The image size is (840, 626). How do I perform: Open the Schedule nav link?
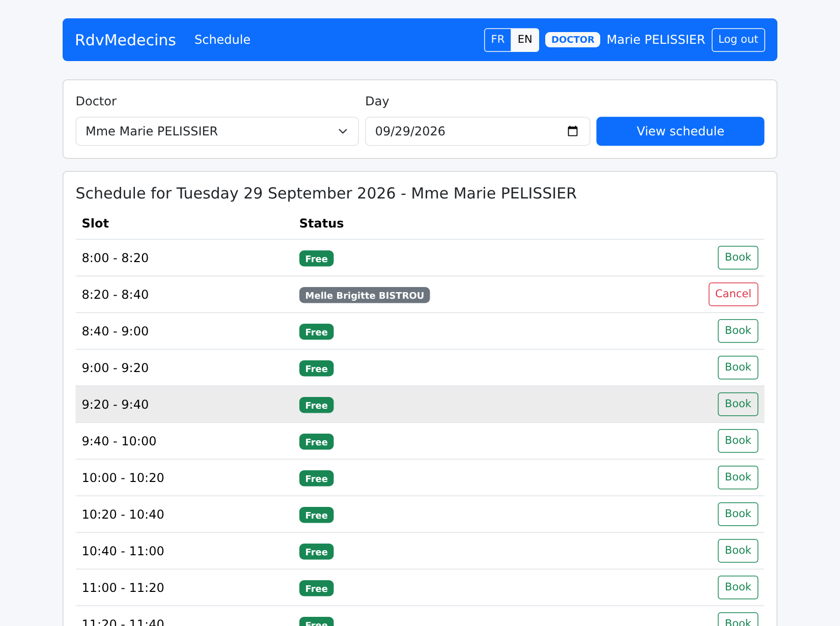222,40
